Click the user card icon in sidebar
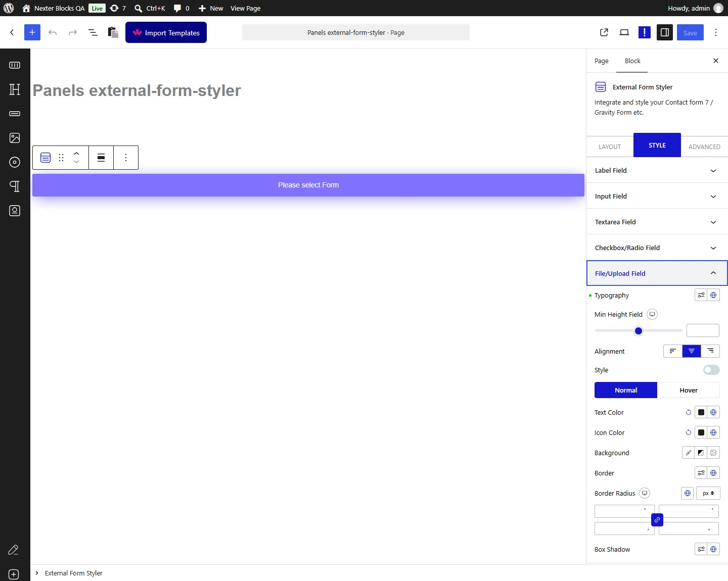This screenshot has height=581, width=728. [15, 211]
